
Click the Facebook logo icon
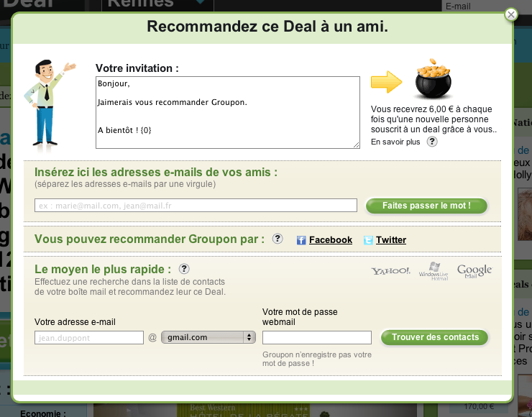coord(301,240)
